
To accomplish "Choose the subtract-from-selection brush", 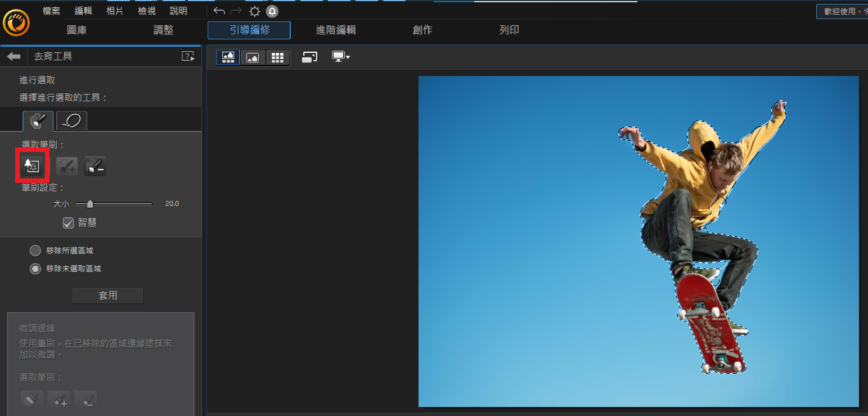I will [x=95, y=166].
